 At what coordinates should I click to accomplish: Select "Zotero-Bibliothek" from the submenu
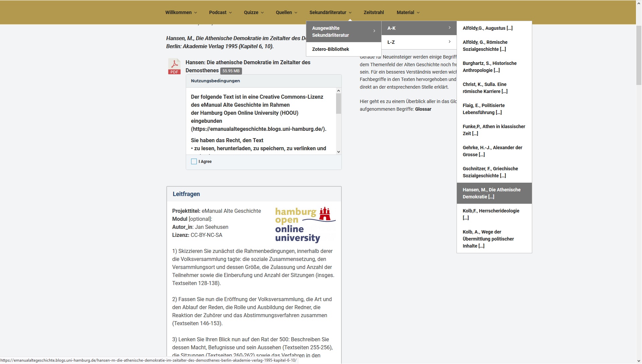coord(331,49)
